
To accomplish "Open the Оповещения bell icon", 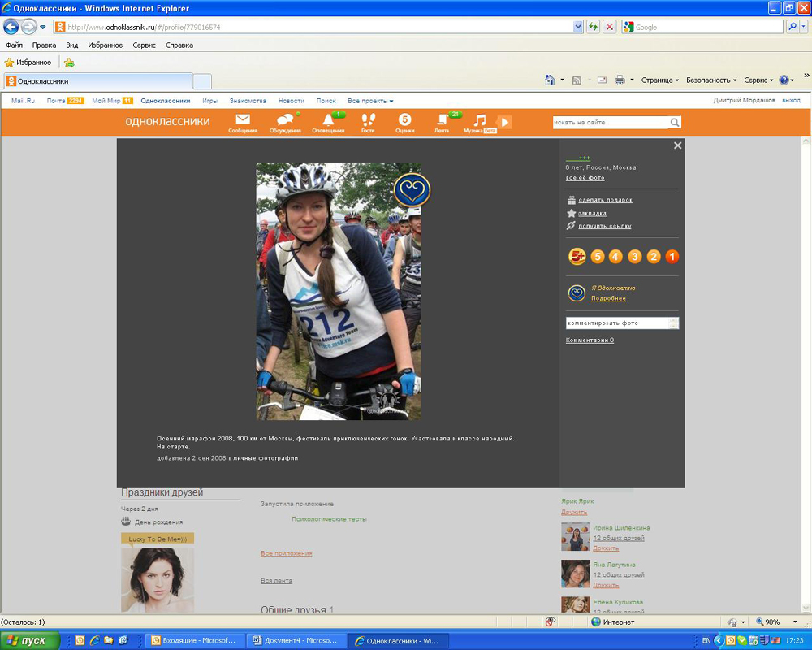I will (x=328, y=120).
